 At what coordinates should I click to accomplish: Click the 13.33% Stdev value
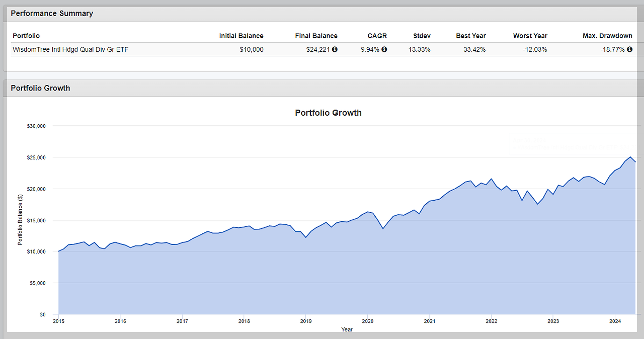(x=420, y=49)
